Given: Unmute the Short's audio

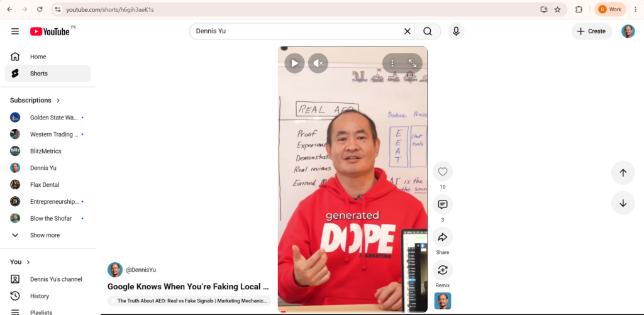Looking at the screenshot, I should click(x=318, y=64).
